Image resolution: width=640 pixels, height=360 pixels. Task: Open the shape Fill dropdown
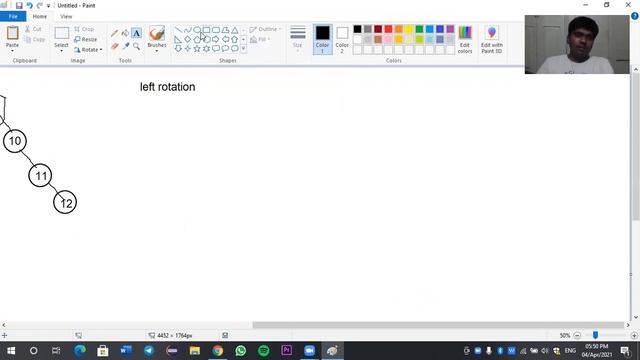260,40
